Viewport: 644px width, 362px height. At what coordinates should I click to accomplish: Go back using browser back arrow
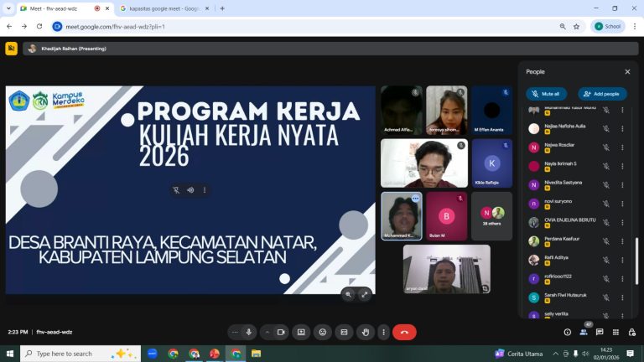click(x=9, y=26)
